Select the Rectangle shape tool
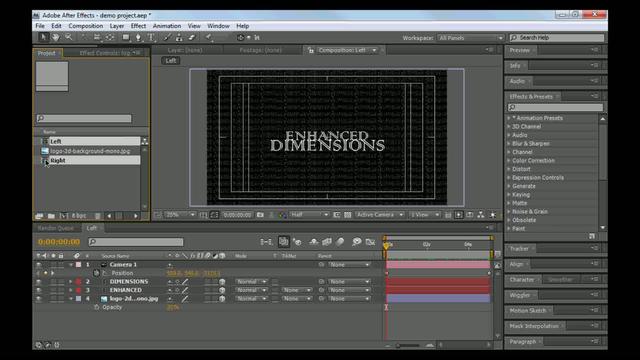Screen dimensions: 640x360 coord(126,38)
